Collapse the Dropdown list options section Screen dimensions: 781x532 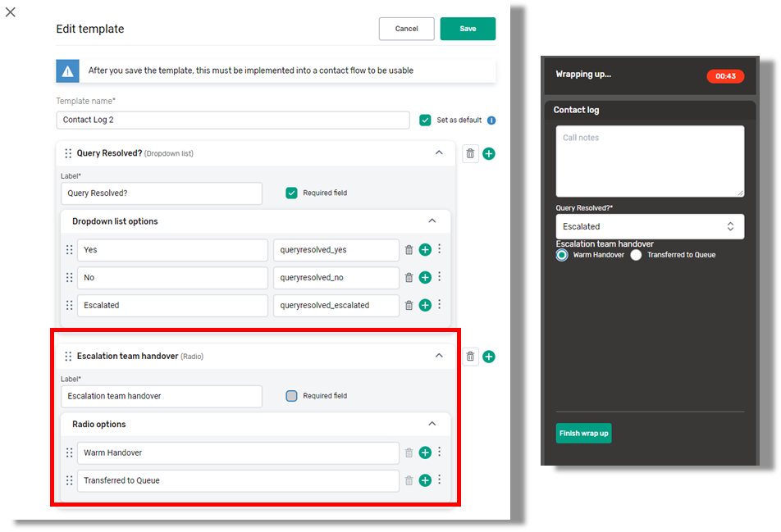[x=432, y=221]
